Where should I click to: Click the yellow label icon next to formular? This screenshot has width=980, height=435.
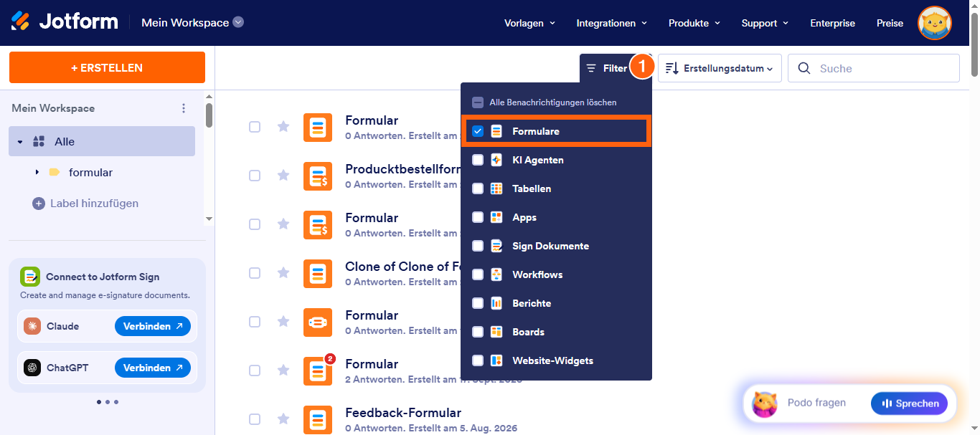(54, 173)
